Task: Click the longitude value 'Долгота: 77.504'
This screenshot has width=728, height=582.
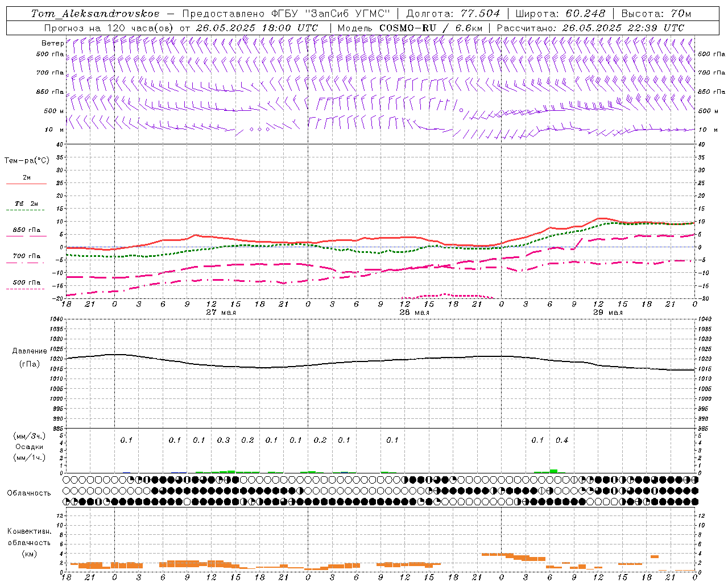Action: (453, 14)
